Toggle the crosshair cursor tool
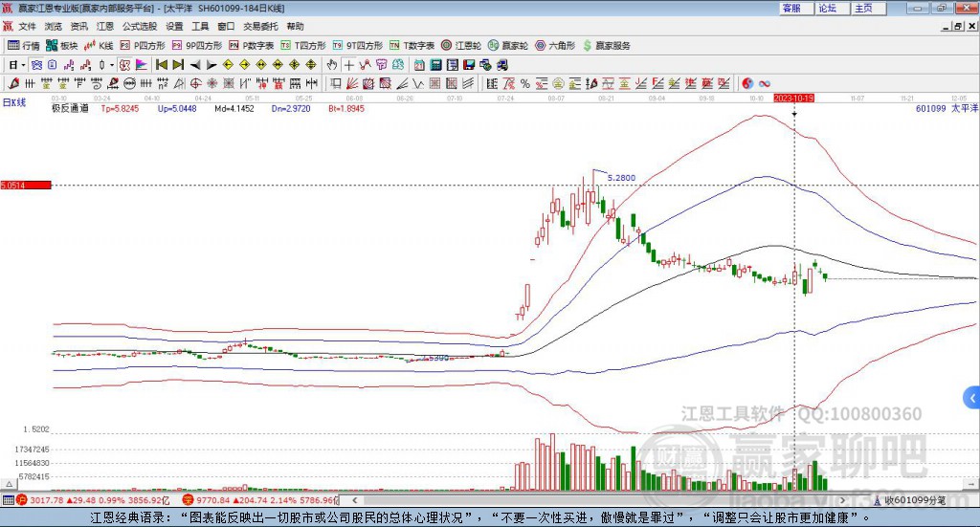Image resolution: width=980 pixels, height=527 pixels. 348,65
